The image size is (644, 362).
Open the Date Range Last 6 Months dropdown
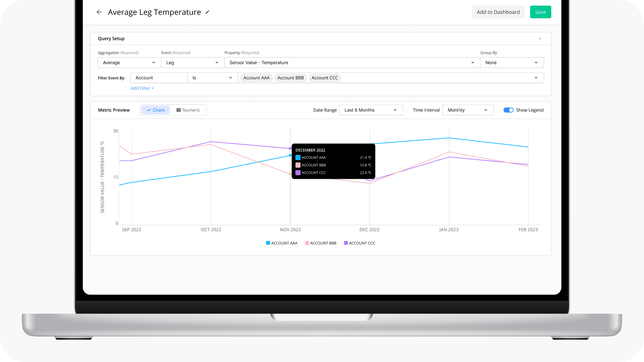[371, 110]
